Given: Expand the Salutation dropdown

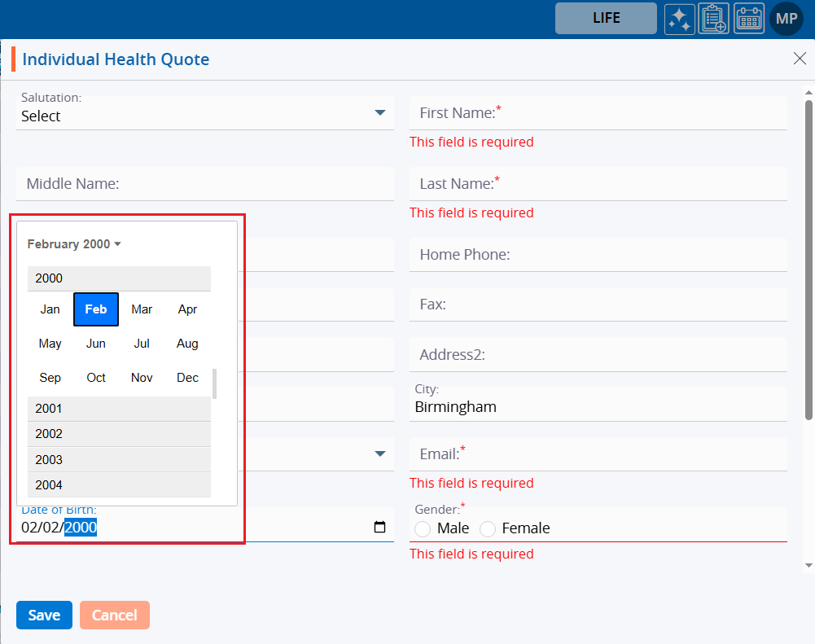Looking at the screenshot, I should [379, 113].
